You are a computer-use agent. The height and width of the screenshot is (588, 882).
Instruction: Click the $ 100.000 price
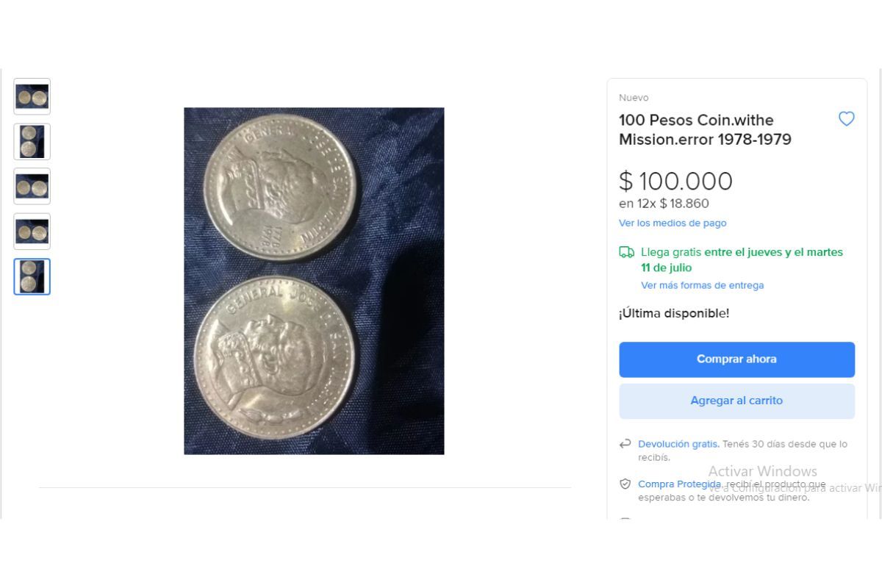(x=675, y=181)
